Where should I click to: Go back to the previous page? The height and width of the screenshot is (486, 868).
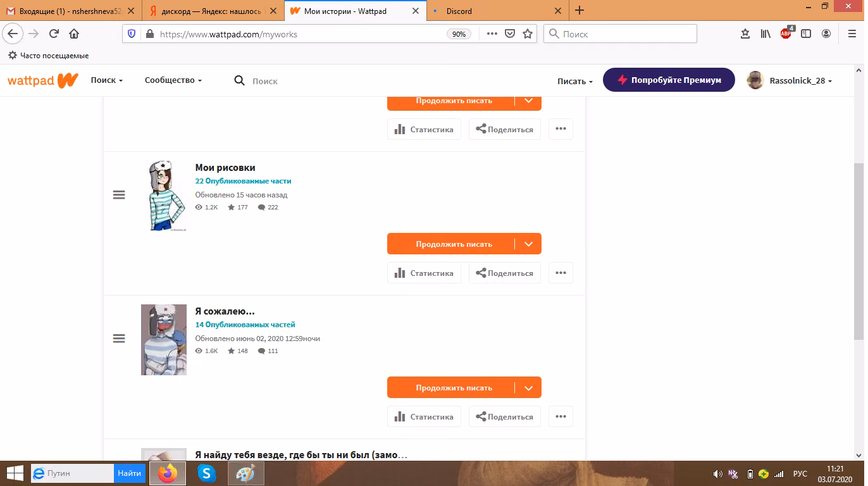click(13, 34)
